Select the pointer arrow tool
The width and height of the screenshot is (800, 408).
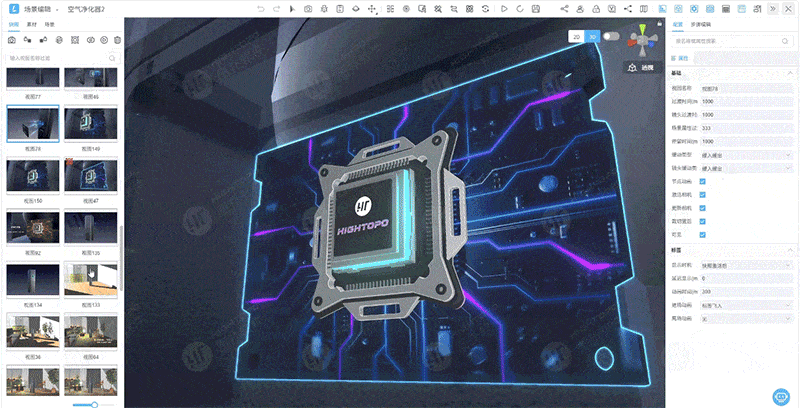coord(292,9)
